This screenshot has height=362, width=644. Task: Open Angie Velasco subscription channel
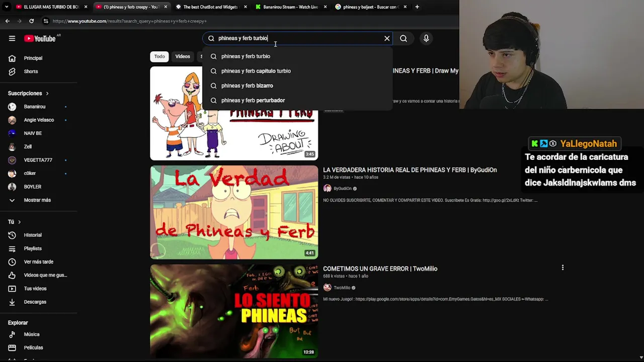(x=39, y=120)
